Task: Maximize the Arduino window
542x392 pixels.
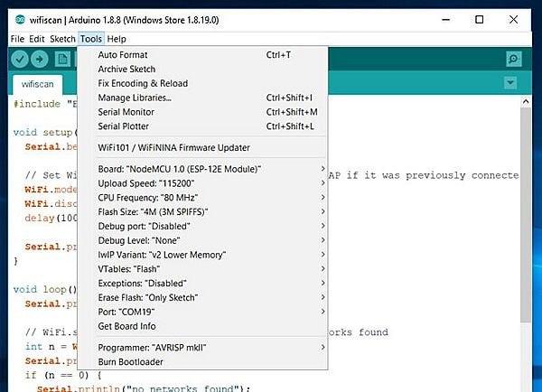Action: click(479, 20)
